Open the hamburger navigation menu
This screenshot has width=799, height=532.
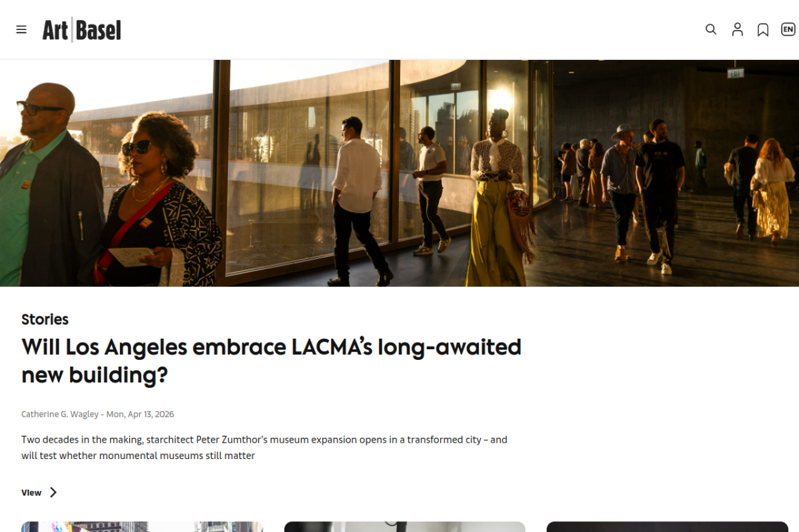tap(21, 29)
